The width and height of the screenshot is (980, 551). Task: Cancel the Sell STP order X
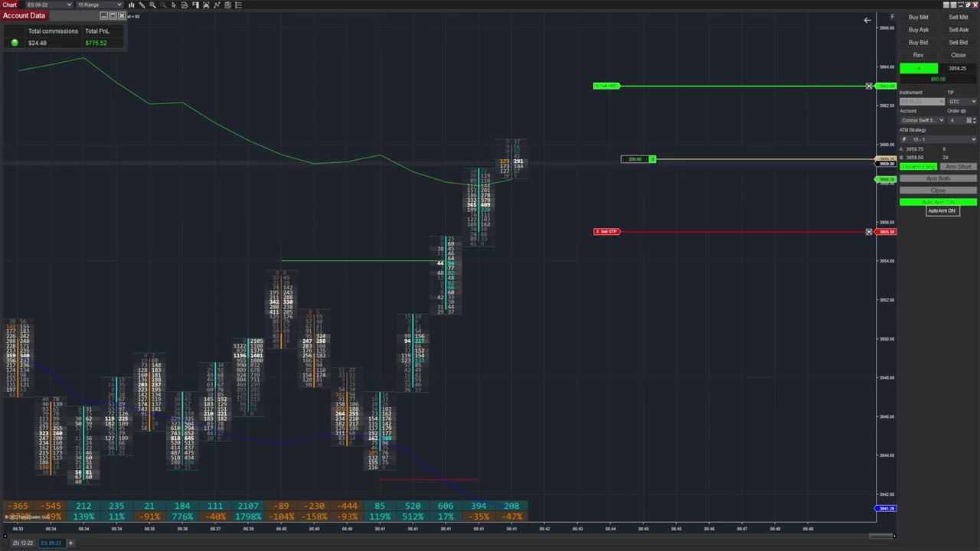(x=869, y=231)
